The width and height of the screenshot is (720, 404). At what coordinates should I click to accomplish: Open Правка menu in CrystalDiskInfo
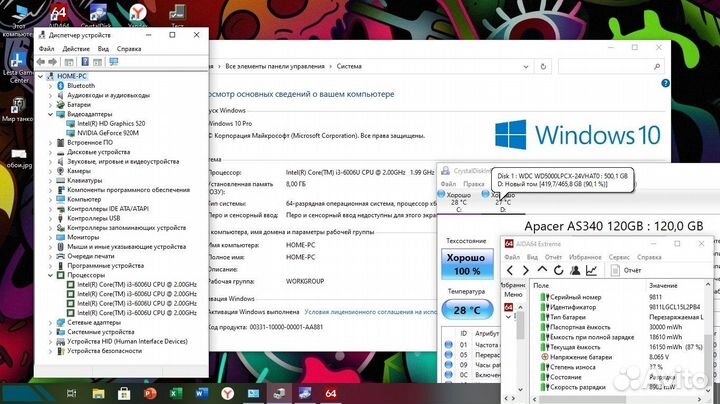click(x=473, y=184)
